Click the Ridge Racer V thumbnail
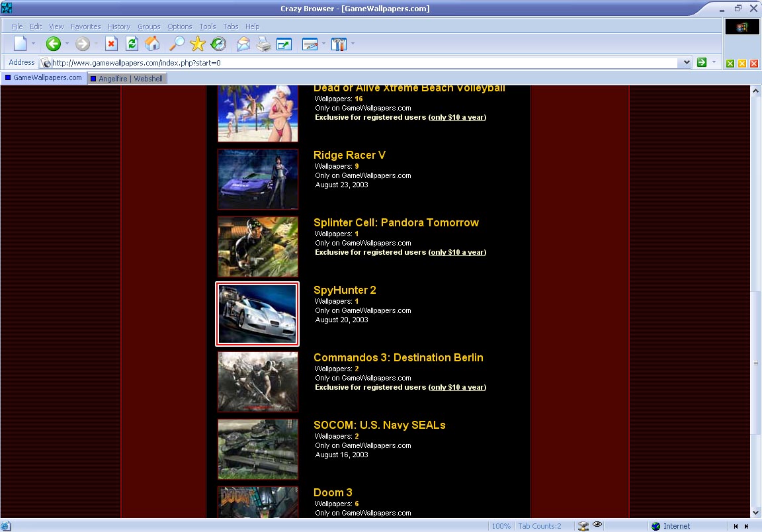 click(x=257, y=179)
